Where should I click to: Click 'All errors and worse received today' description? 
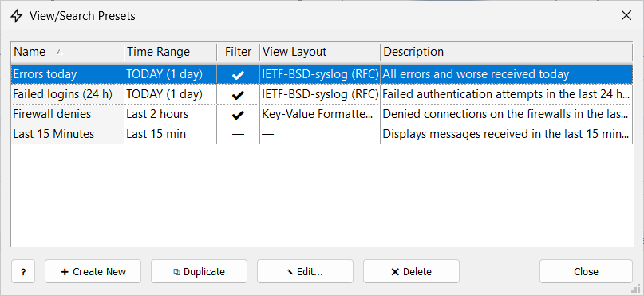[x=507, y=74]
